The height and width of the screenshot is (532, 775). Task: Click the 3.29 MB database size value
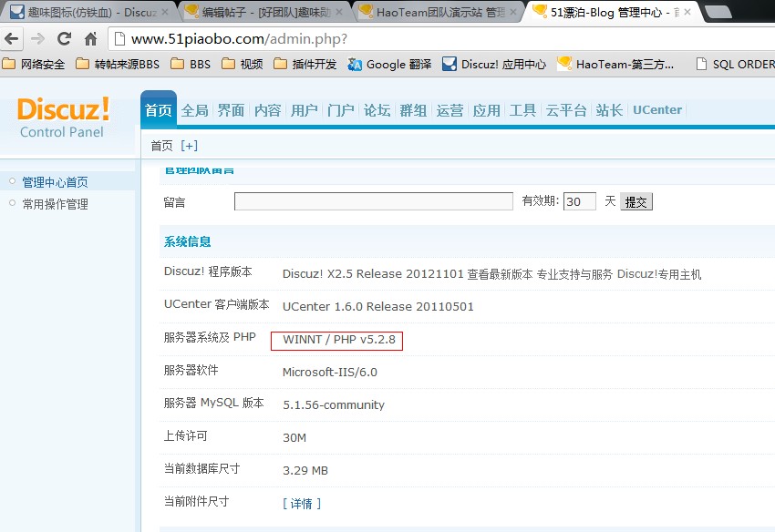coord(305,470)
